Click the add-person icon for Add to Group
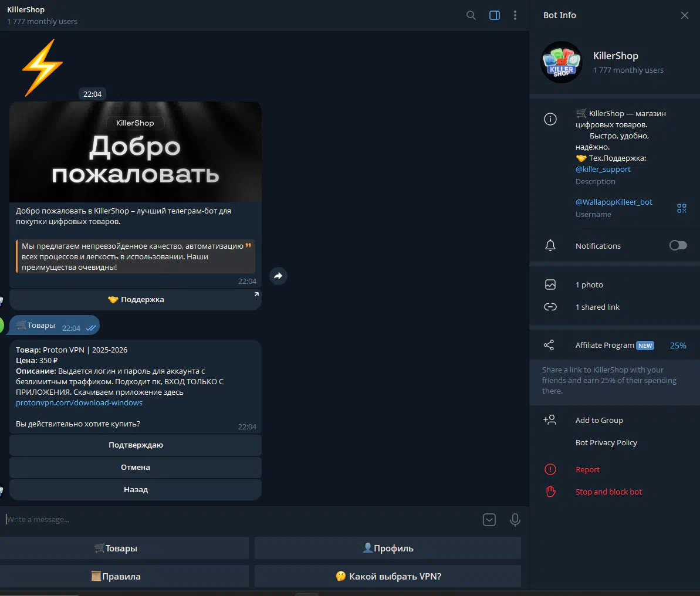Screen dimensions: 700x596 coord(550,420)
